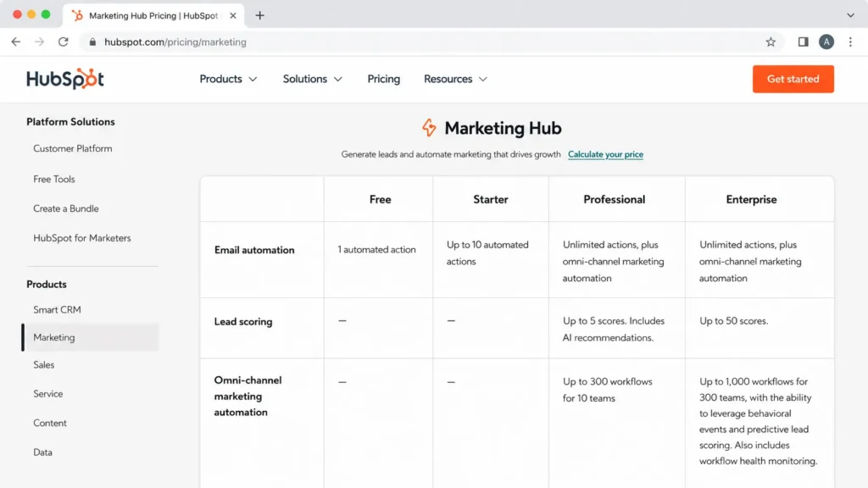Select the Marketing Hub Pricing browser tab

[153, 15]
